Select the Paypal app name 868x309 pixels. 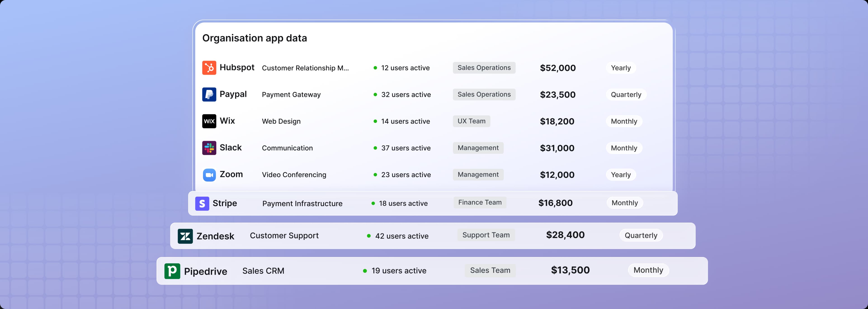233,94
